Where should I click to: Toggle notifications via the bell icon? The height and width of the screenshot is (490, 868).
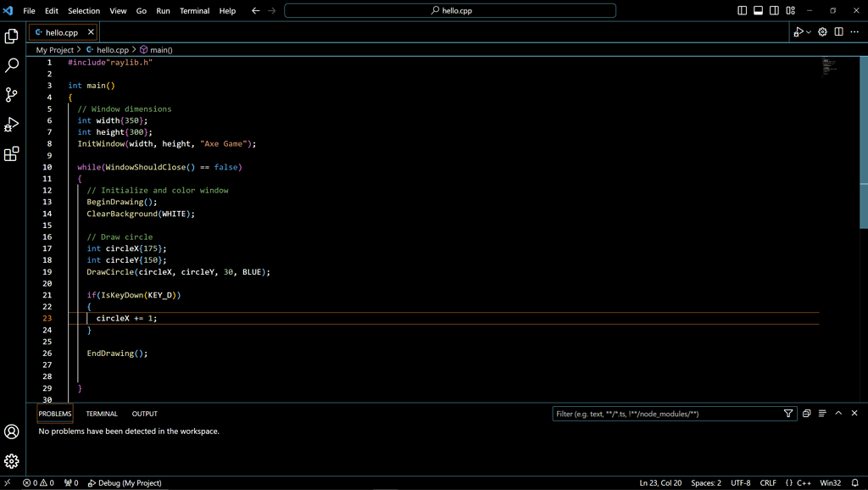click(854, 482)
